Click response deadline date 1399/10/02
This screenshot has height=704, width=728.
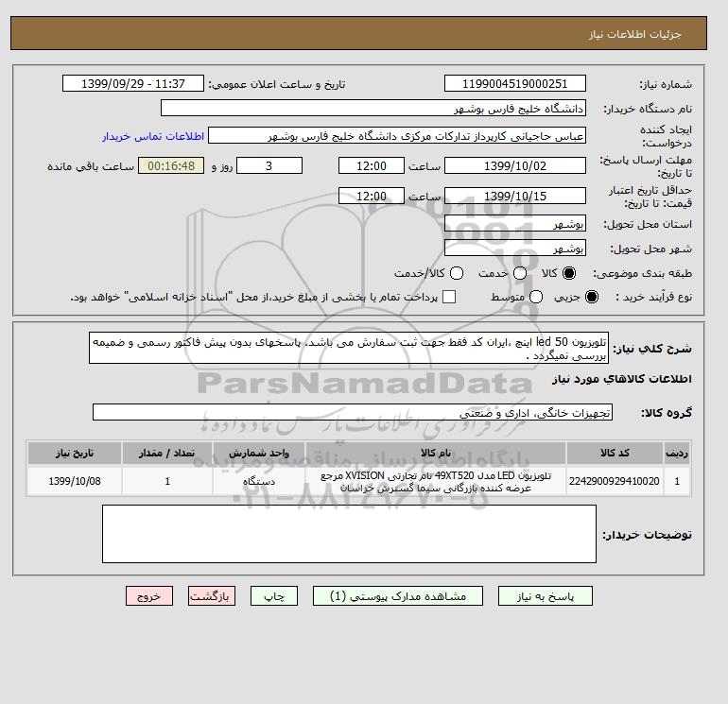click(515, 165)
